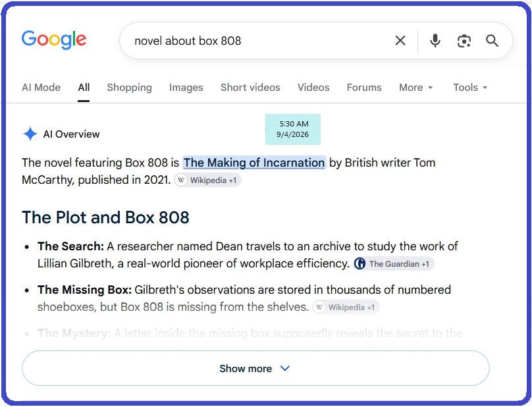The image size is (532, 407).
Task: View the Forums tab
Action: tap(364, 88)
